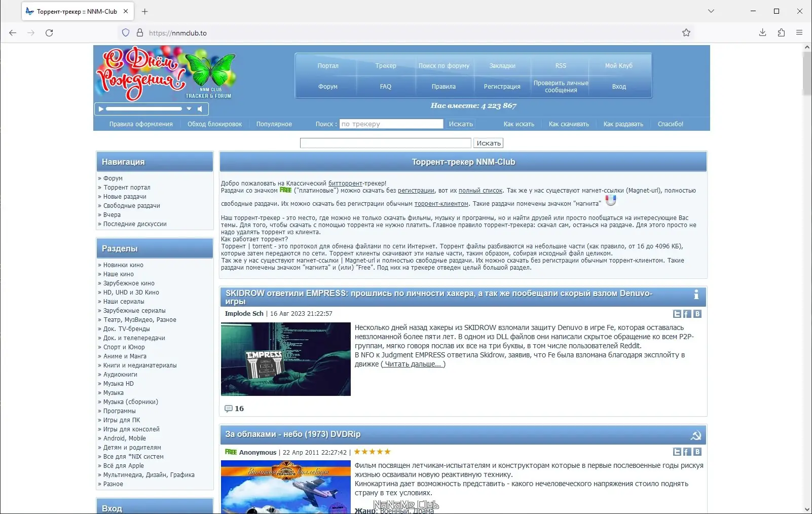Click the page vertical scrollbar thumb
812x514 pixels.
807,74
